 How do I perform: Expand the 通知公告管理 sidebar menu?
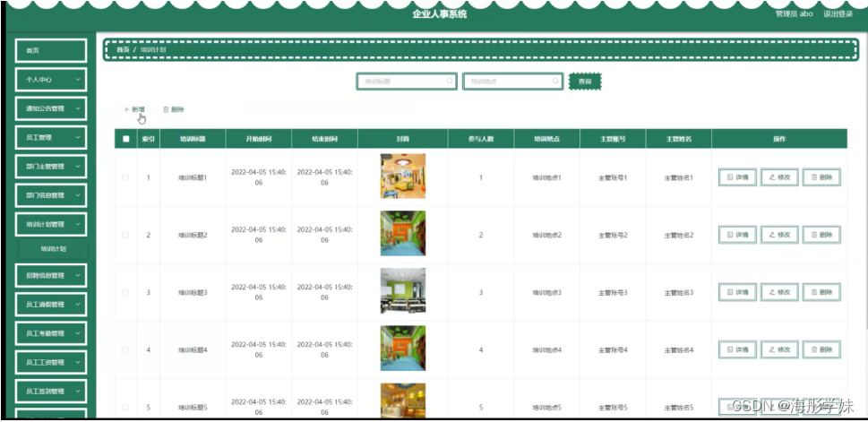tap(51, 108)
